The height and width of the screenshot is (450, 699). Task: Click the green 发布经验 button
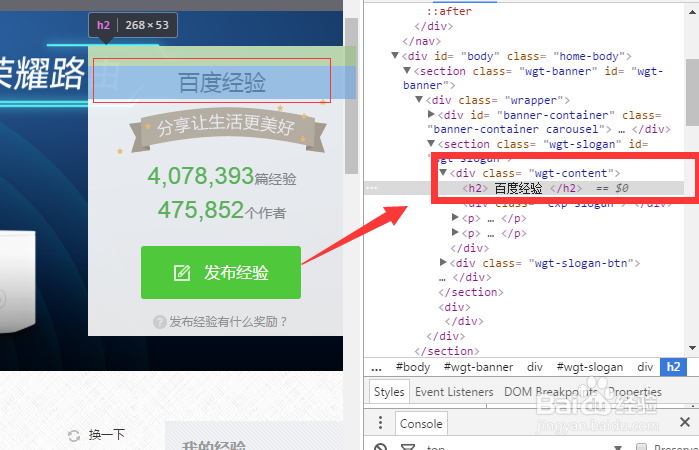point(221,272)
